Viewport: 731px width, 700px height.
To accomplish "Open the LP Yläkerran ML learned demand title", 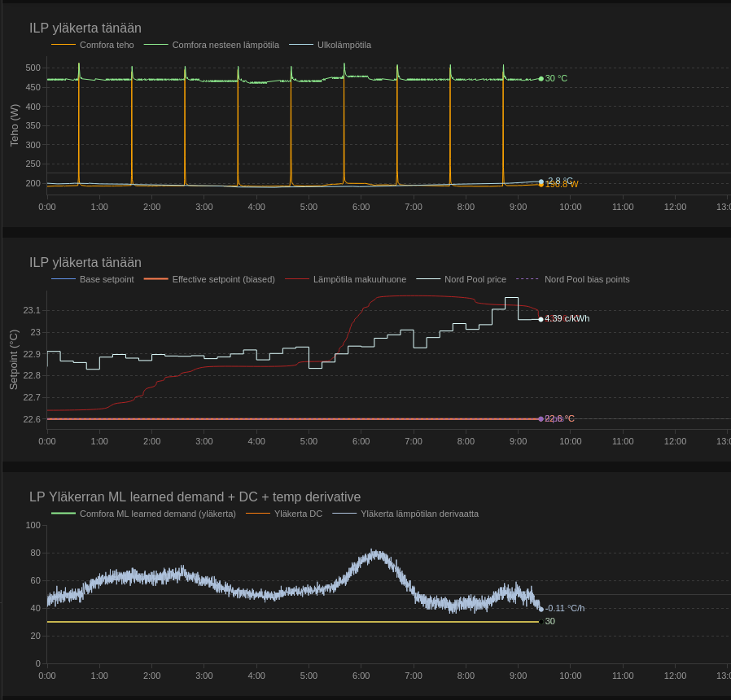I will coord(195,497).
